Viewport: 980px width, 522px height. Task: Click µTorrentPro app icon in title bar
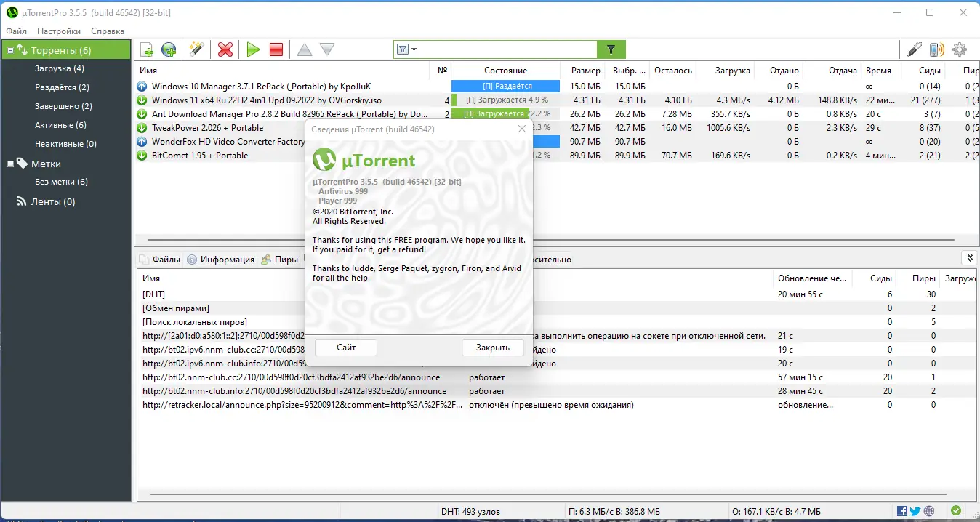pos(12,12)
